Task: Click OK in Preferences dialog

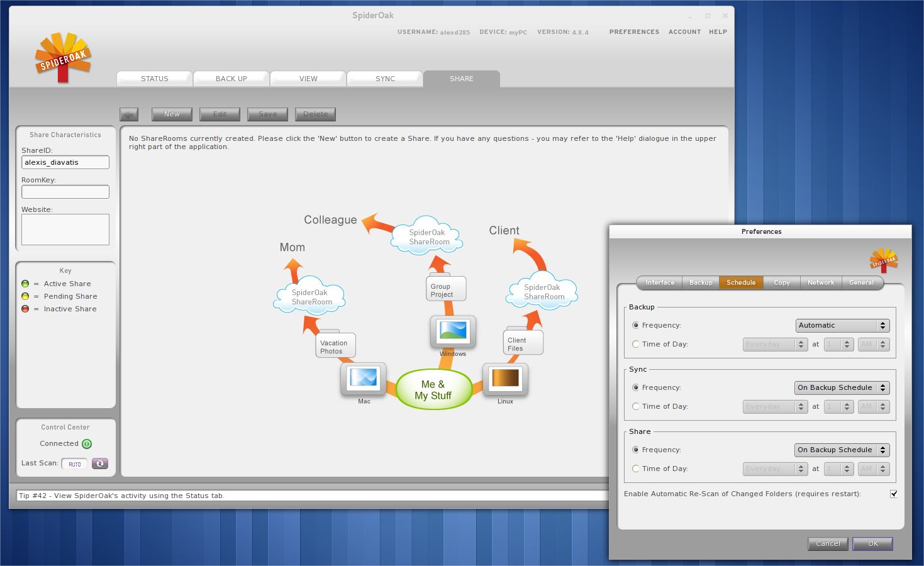Action: coord(873,543)
